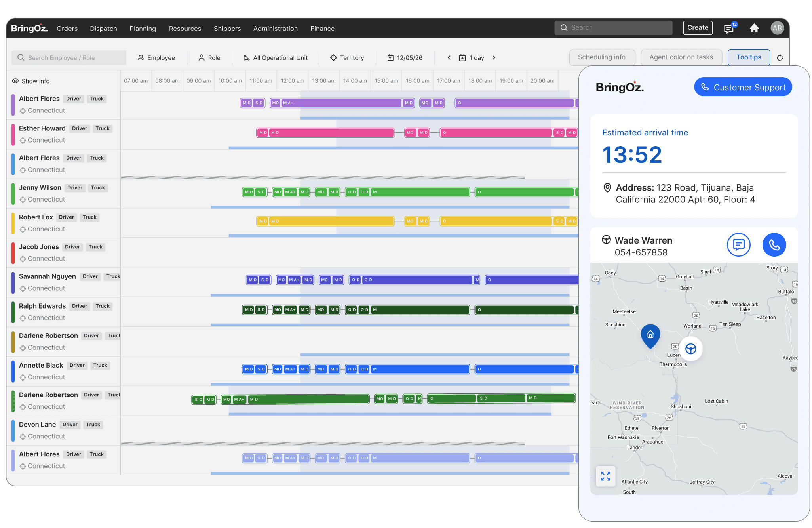Open the Employee filter dropdown
Image resolution: width=812 pixels, height=528 pixels.
coord(156,58)
